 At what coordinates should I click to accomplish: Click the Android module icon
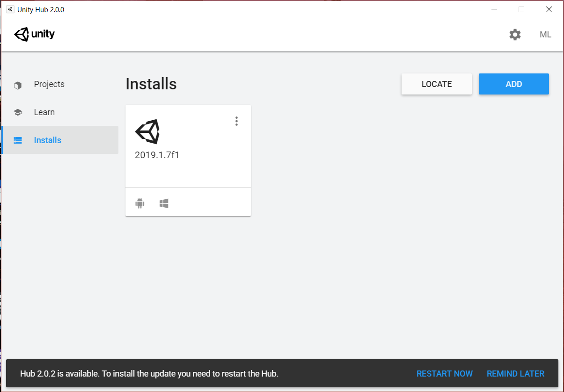pos(139,203)
